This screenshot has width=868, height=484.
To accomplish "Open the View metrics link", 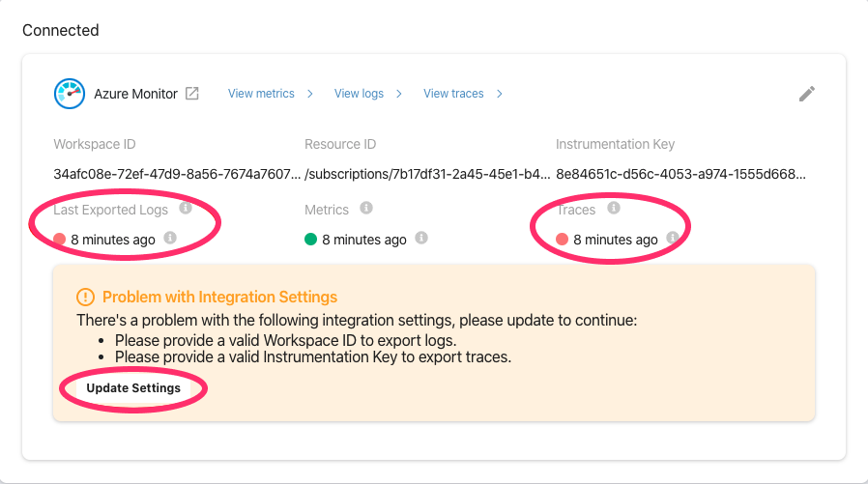I will pyautogui.click(x=261, y=94).
